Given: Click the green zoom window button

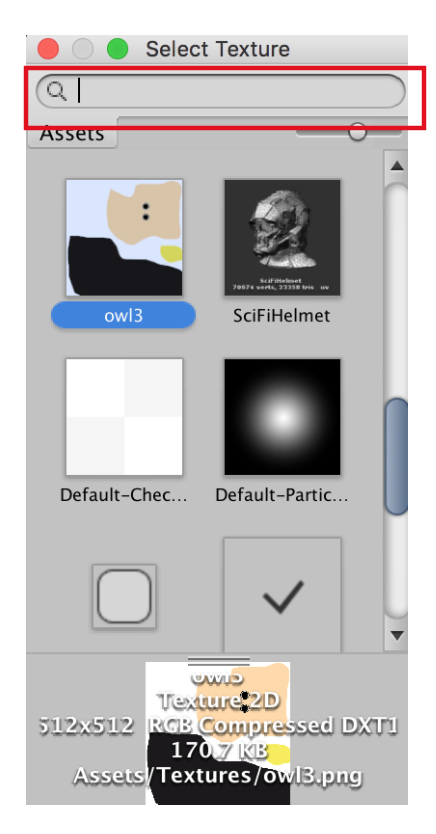Looking at the screenshot, I should (118, 49).
